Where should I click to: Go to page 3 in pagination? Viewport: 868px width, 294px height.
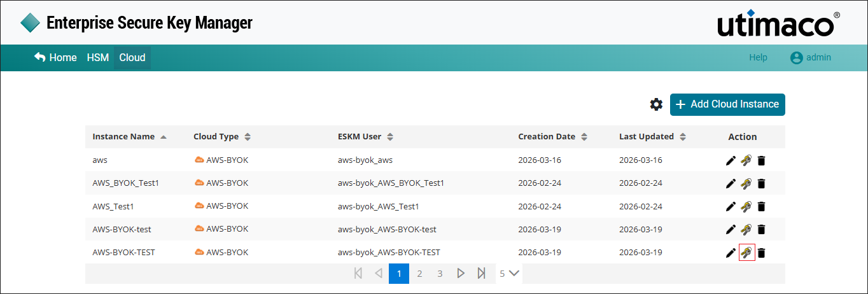[x=440, y=274]
